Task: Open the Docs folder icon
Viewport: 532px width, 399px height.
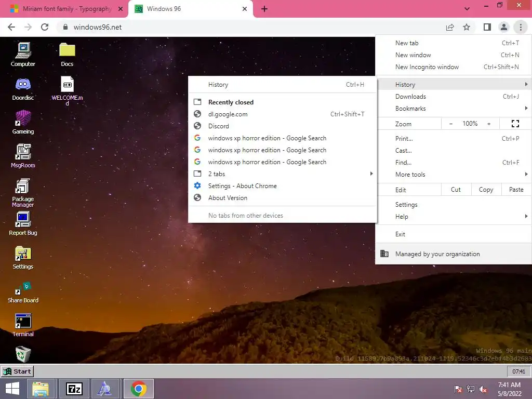Action: pyautogui.click(x=67, y=54)
